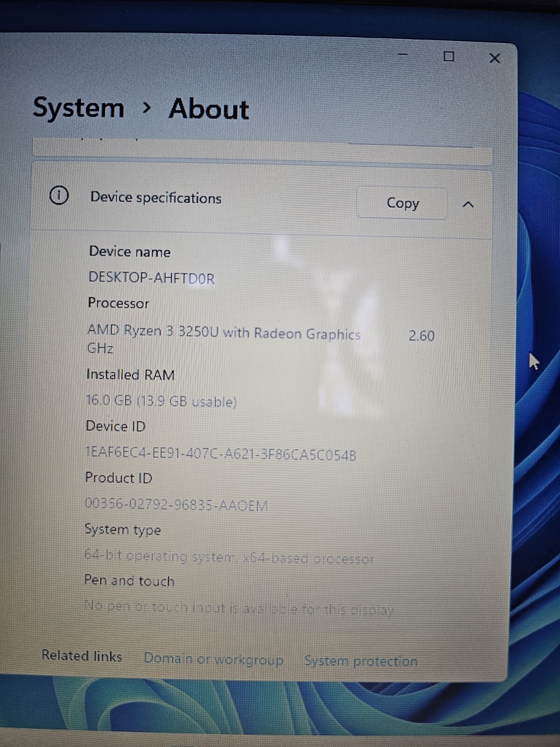Click the Copy button for device specifications
This screenshot has height=747, width=560.
tap(402, 203)
